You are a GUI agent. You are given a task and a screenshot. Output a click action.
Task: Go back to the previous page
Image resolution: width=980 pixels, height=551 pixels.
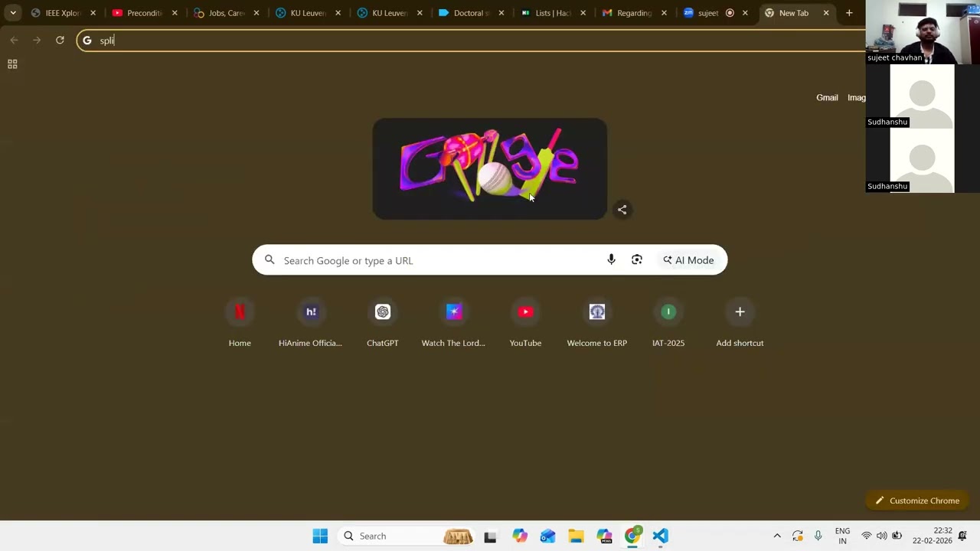(x=15, y=41)
